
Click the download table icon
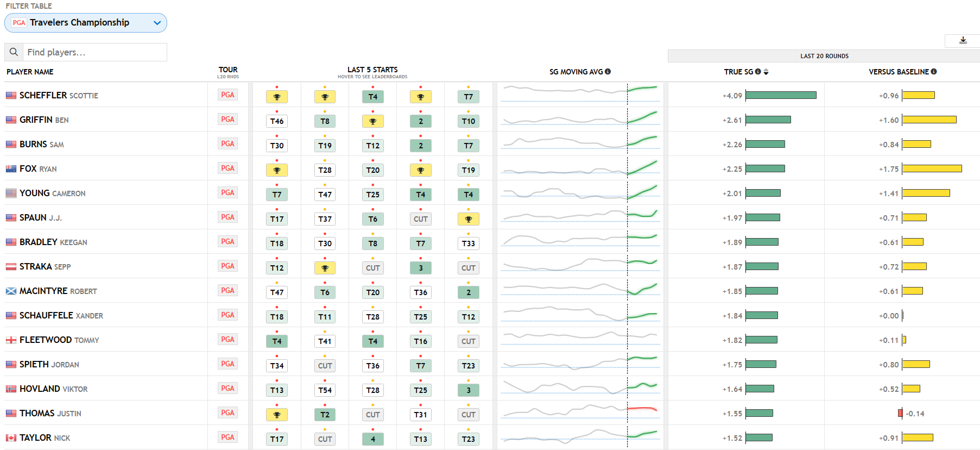pyautogui.click(x=963, y=40)
